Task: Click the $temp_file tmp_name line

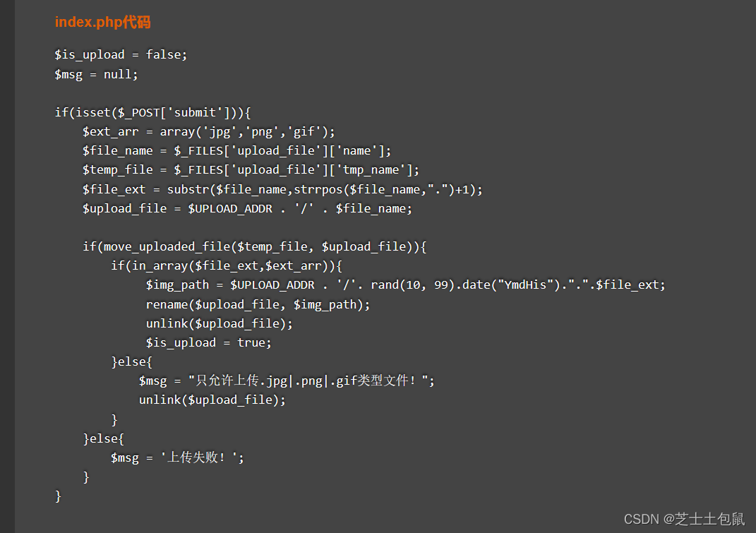Action: [251, 170]
